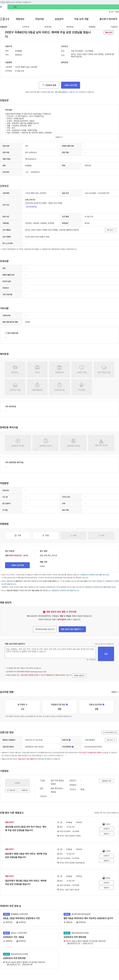This screenshot has width=119, height=980.
Task: Select the 면접 screening method
Action: [45, 536]
